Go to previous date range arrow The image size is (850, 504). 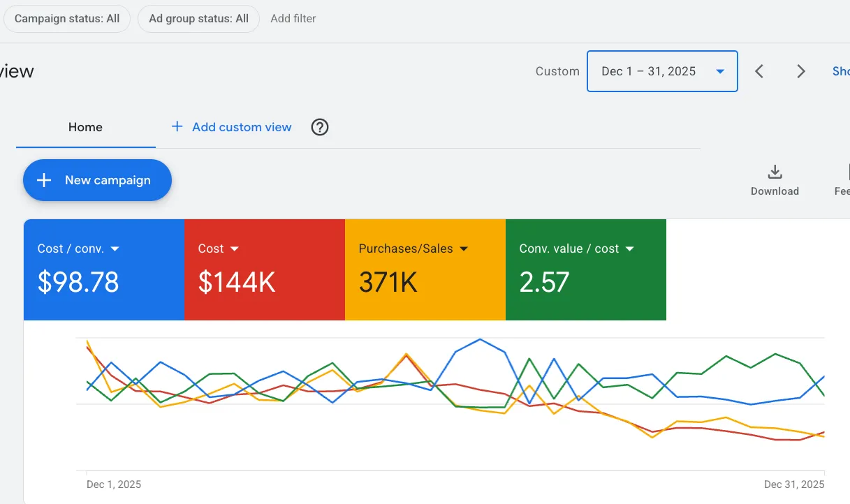point(760,71)
